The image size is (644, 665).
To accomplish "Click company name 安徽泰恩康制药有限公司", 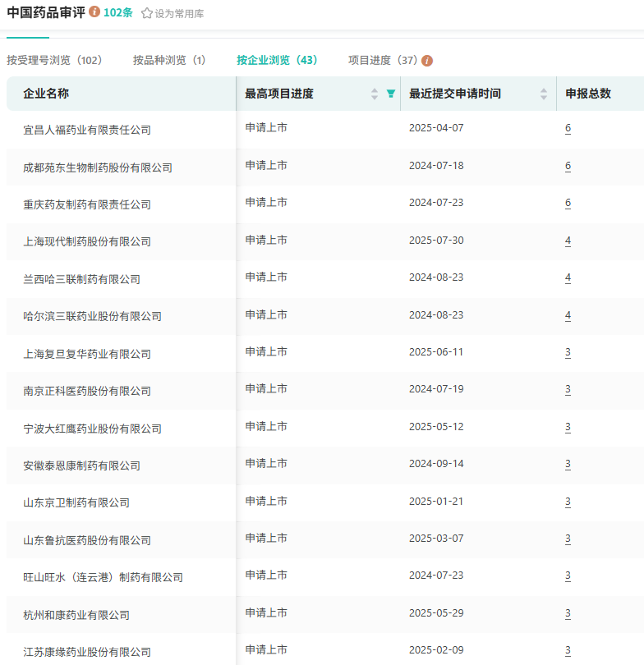I will [x=81, y=465].
